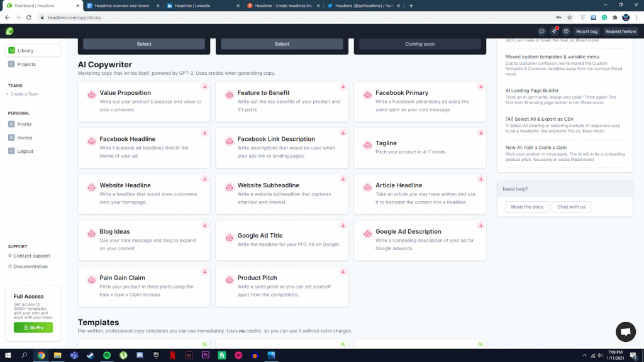The width and height of the screenshot is (644, 362).
Task: Select Library in the sidebar menu
Action: tap(33, 50)
